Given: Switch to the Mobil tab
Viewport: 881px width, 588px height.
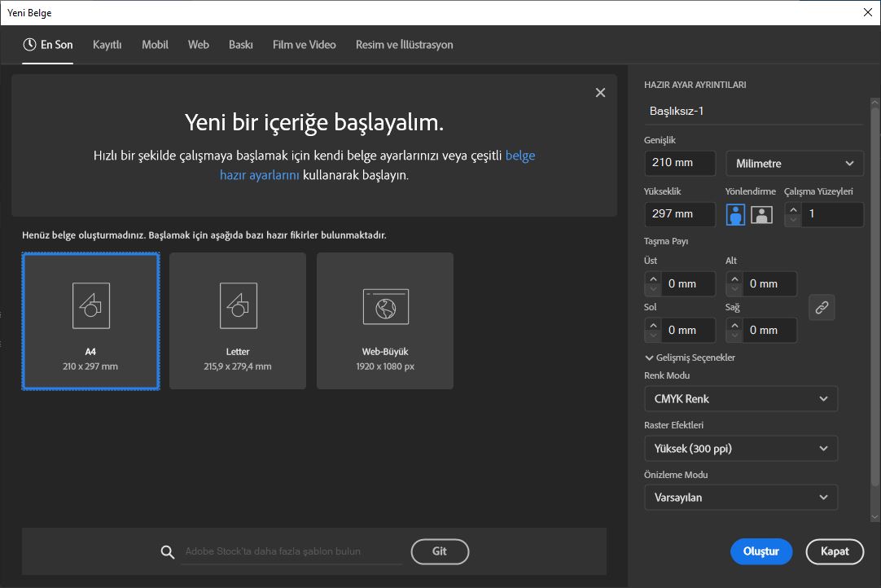Looking at the screenshot, I should (x=155, y=45).
